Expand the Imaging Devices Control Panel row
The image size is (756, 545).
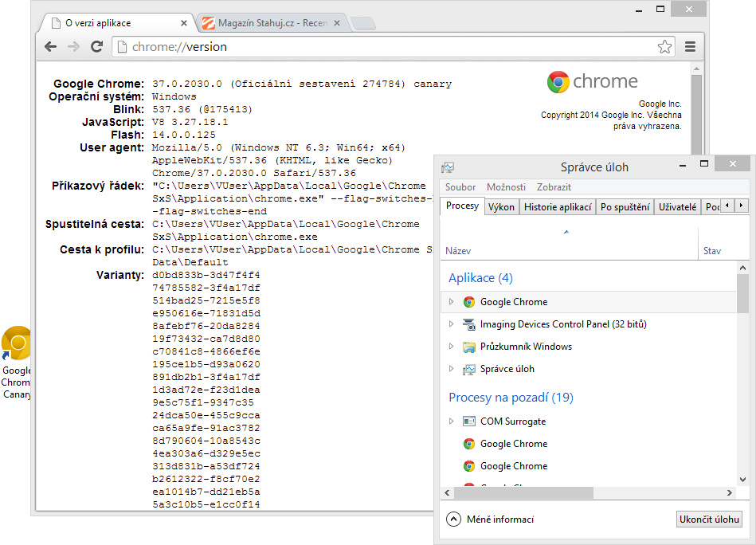point(451,324)
